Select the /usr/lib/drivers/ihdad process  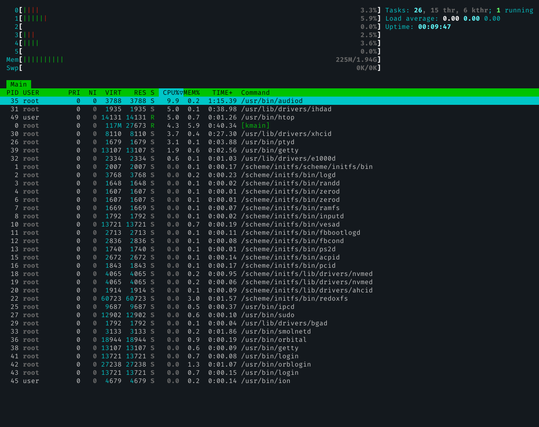270,109
